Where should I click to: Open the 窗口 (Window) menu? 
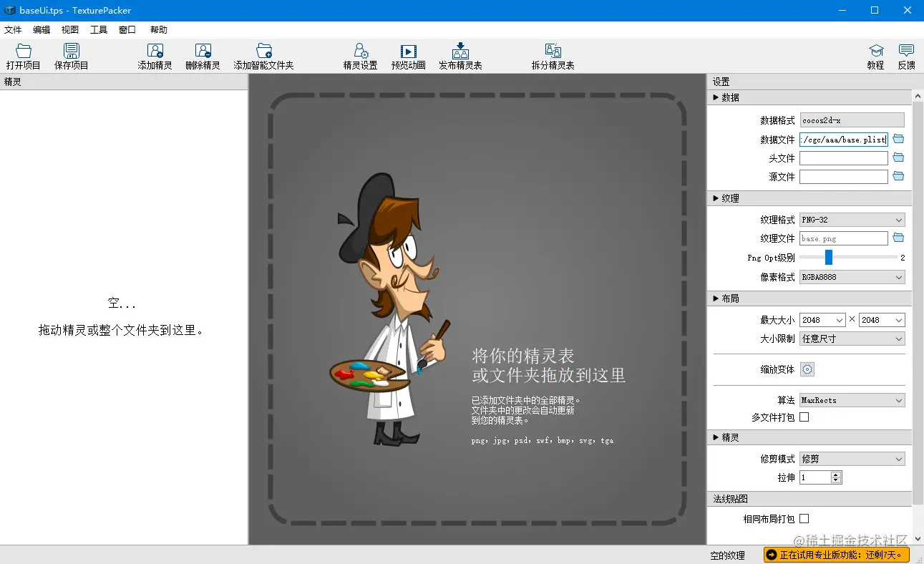[x=127, y=30]
